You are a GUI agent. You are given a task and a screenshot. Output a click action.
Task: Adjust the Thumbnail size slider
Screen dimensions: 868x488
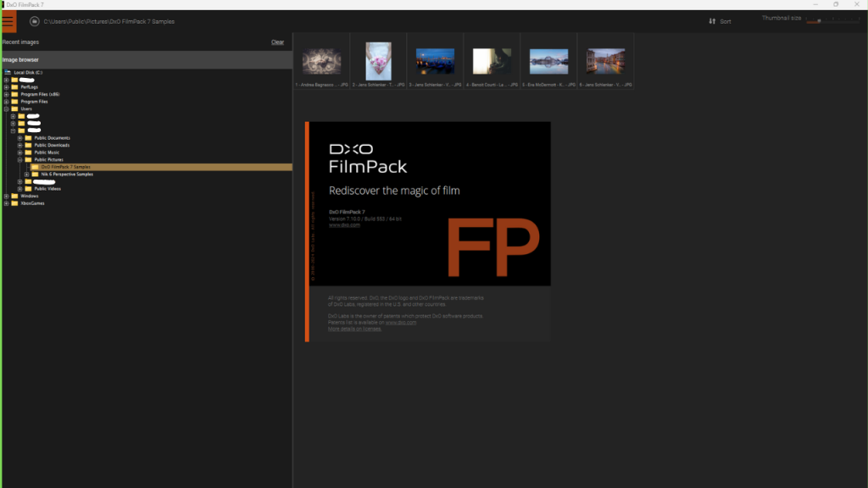click(x=833, y=20)
